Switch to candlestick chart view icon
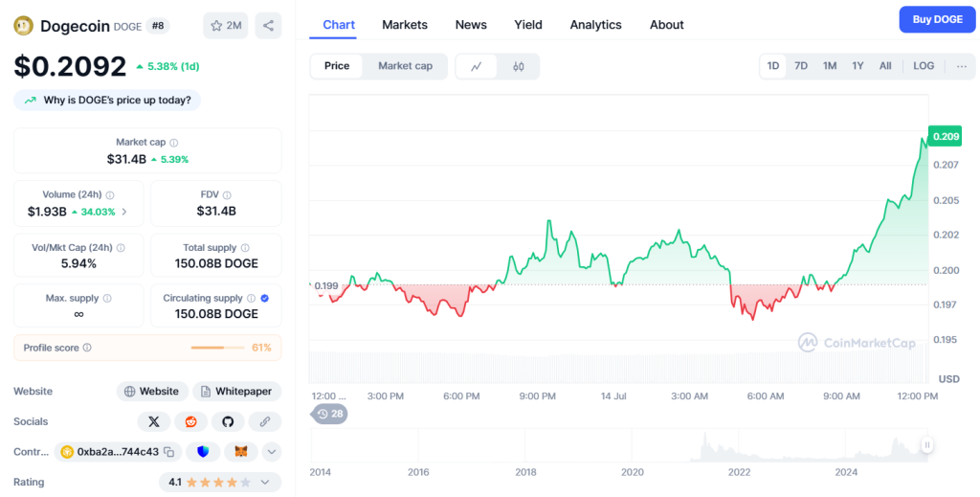This screenshot has height=497, width=980. coord(518,66)
